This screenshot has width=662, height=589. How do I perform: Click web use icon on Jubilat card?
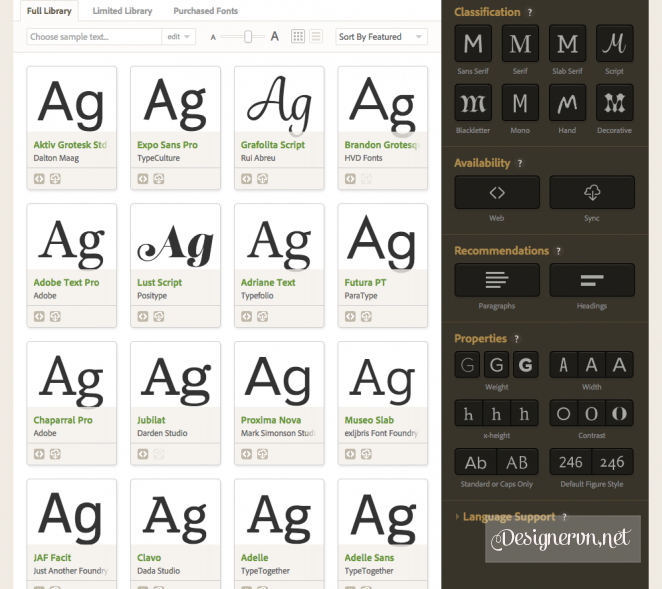(143, 454)
